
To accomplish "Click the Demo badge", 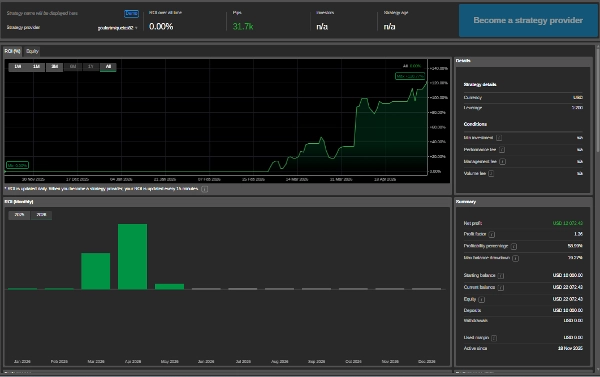I will pyautogui.click(x=131, y=13).
